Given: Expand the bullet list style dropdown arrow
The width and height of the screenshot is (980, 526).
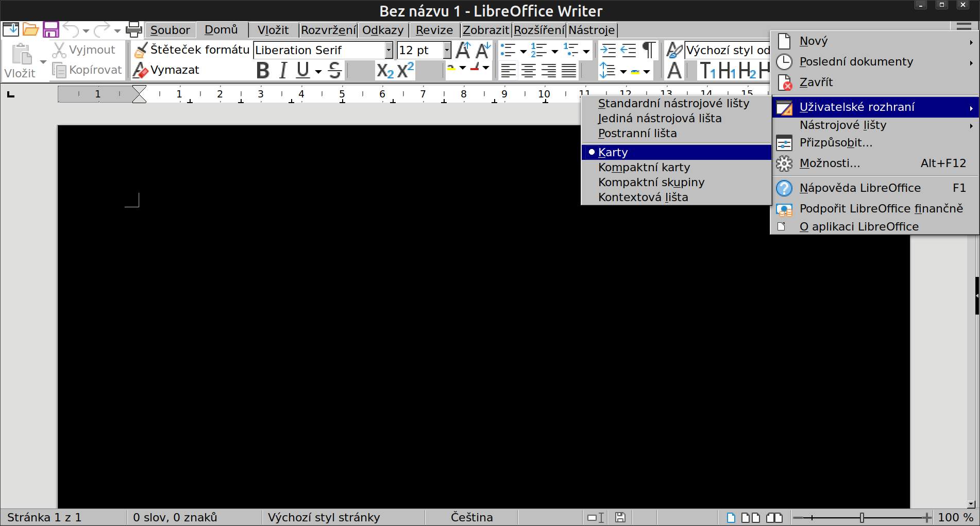Looking at the screenshot, I should [523, 51].
